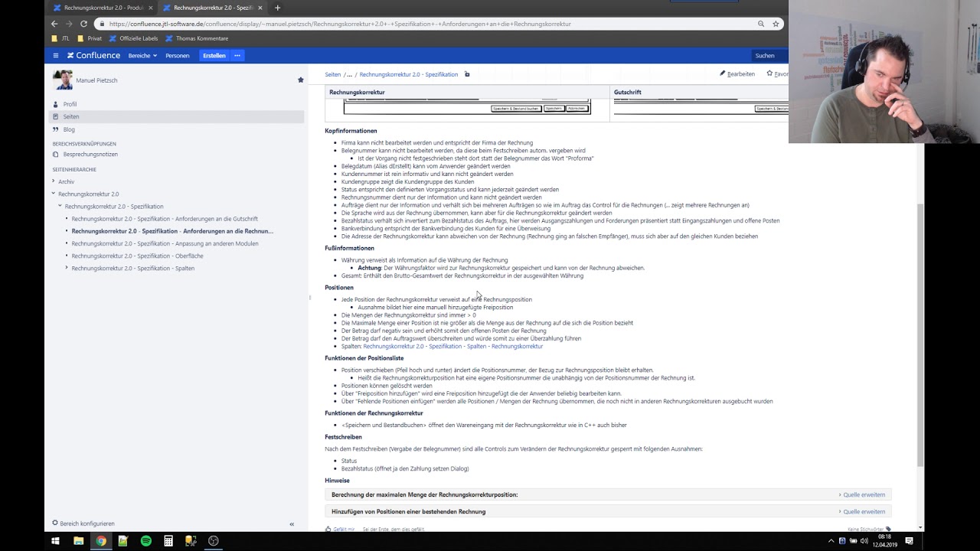Open Anpassung an anderen Modulen page
This screenshot has width=980, height=551.
pos(165,243)
